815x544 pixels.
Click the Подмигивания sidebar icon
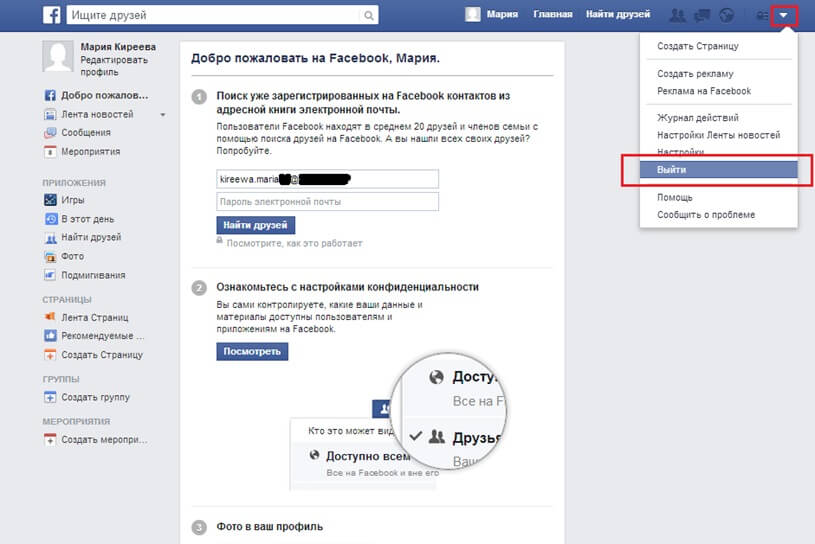point(50,275)
